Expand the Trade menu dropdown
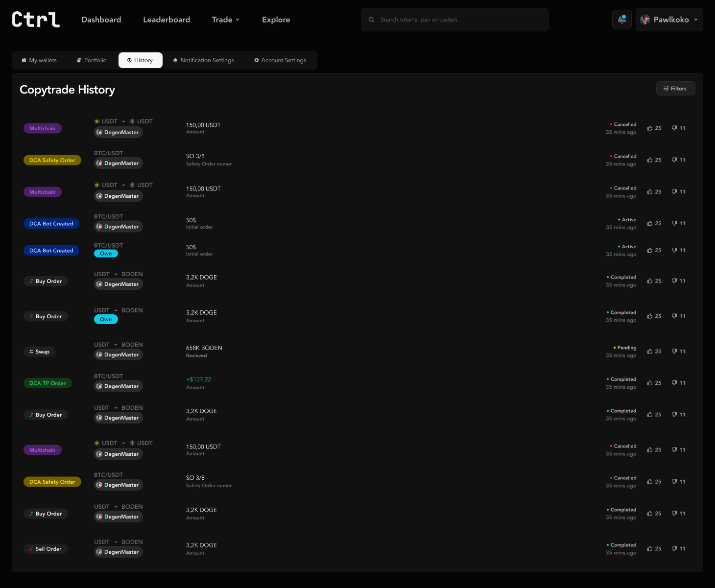 pyautogui.click(x=226, y=20)
